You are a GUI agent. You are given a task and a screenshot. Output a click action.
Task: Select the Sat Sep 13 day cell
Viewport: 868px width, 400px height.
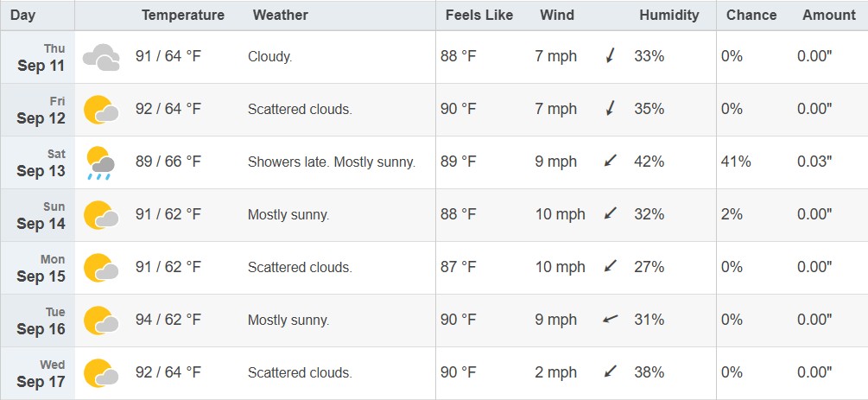click(38, 162)
